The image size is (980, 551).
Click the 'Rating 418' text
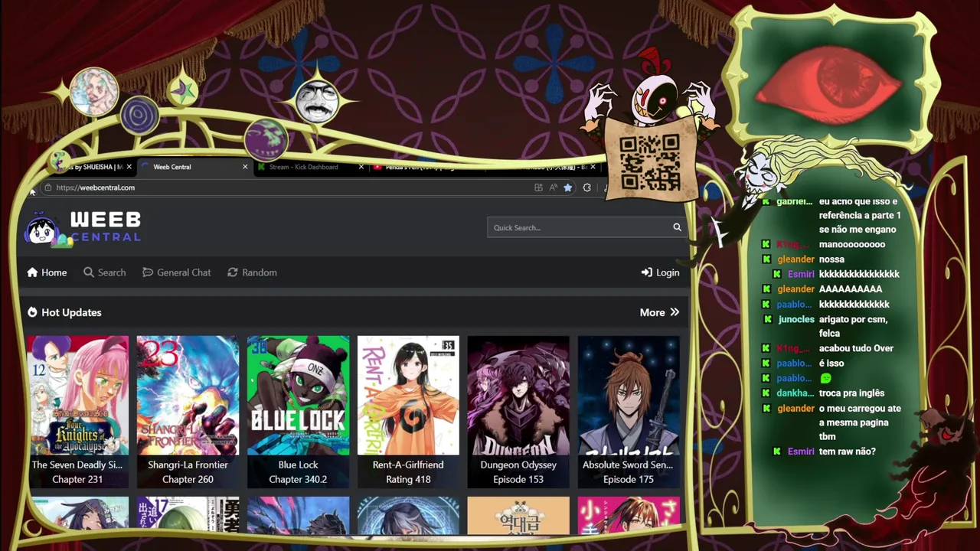[x=408, y=480]
